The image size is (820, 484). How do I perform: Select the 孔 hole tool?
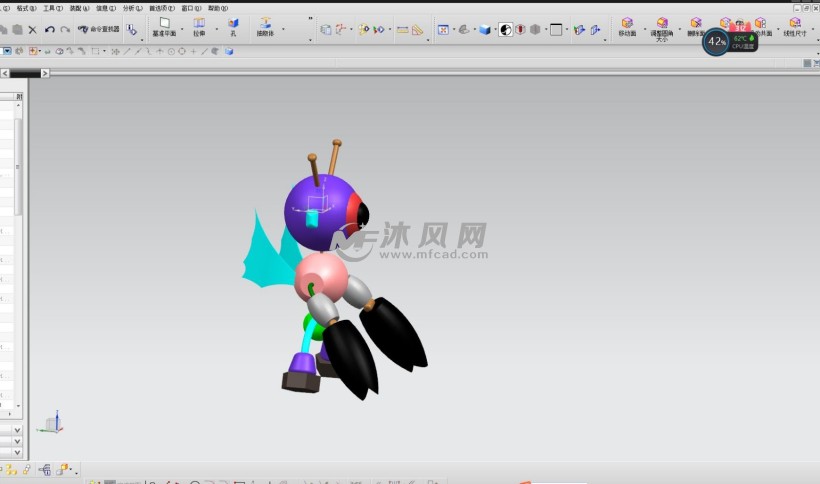coord(233,27)
